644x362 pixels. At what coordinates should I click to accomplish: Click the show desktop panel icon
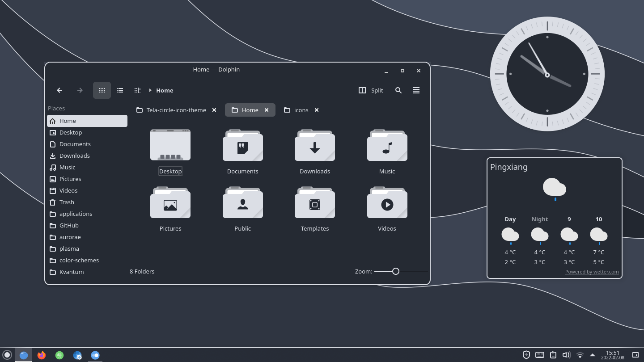tap(636, 355)
